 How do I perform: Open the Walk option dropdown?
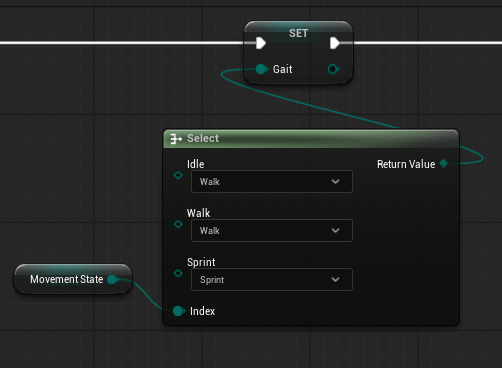coord(272,230)
